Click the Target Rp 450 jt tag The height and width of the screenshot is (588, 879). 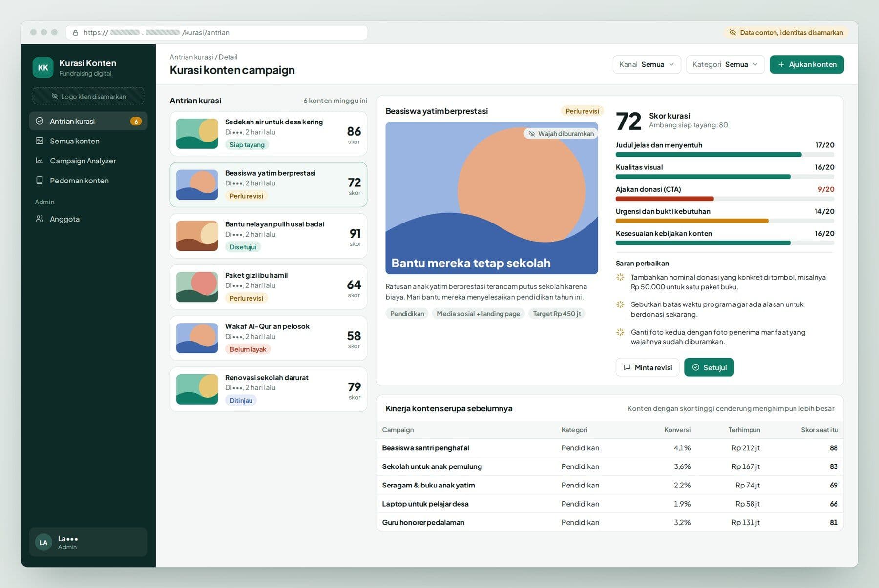[557, 314]
